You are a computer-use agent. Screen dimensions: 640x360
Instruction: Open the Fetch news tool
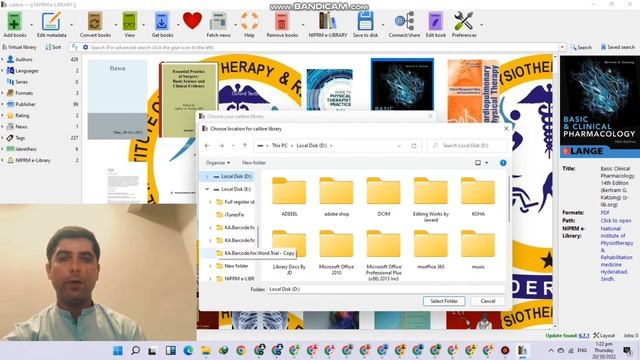pyautogui.click(x=218, y=21)
